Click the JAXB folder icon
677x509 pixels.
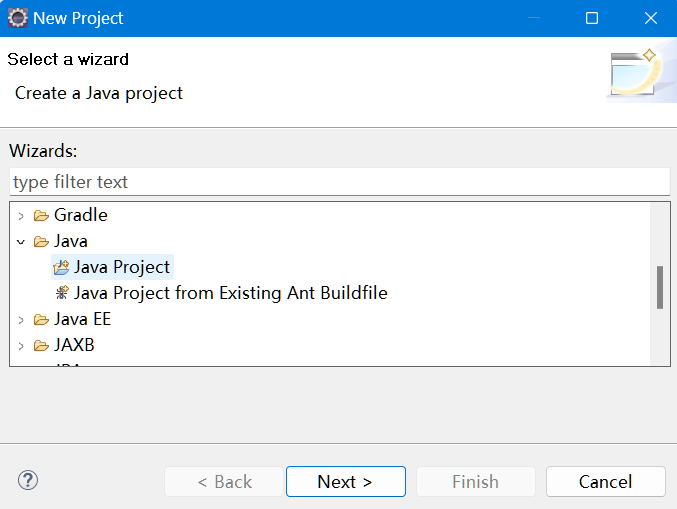(41, 345)
